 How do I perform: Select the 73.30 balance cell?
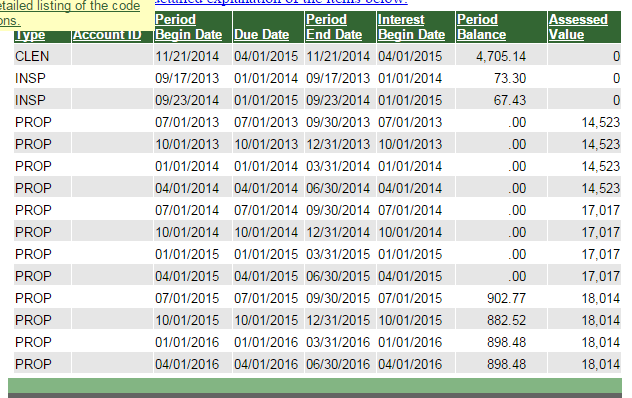(x=501, y=78)
